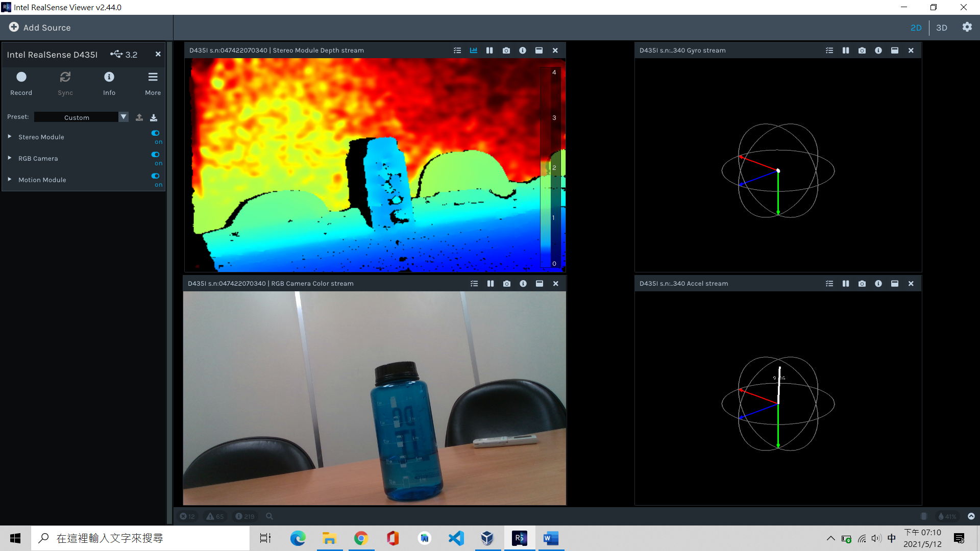Open stream info for the RGB Camera Color stream

click(523, 283)
